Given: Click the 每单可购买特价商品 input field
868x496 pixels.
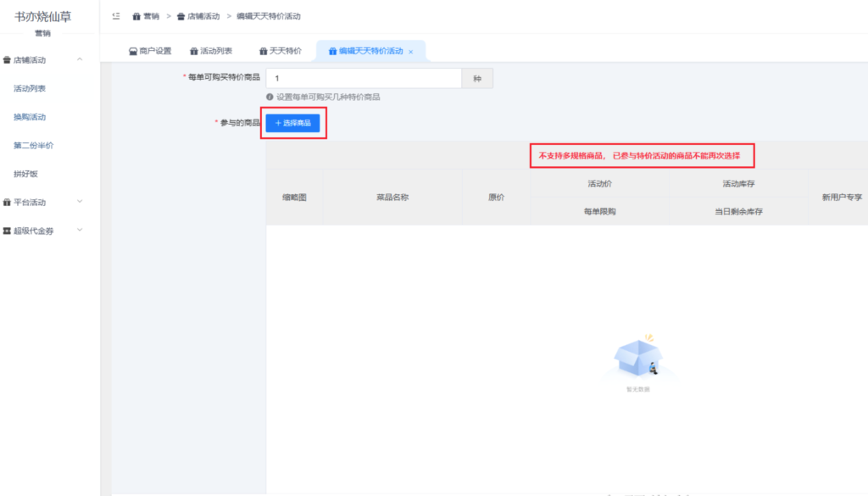Looking at the screenshot, I should click(x=363, y=78).
